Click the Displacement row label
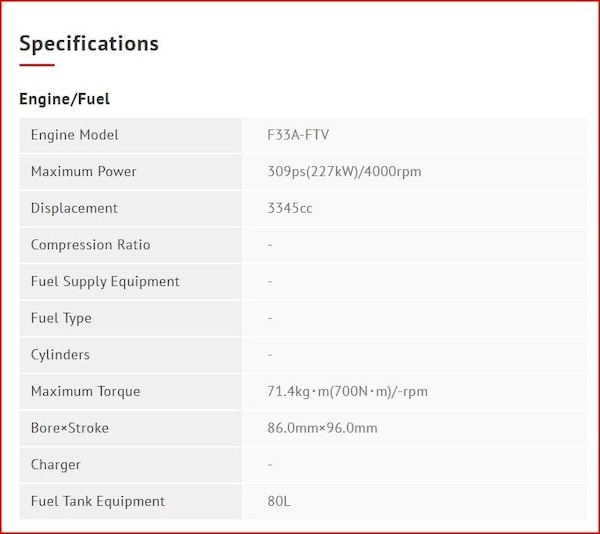The image size is (600, 534). [74, 208]
